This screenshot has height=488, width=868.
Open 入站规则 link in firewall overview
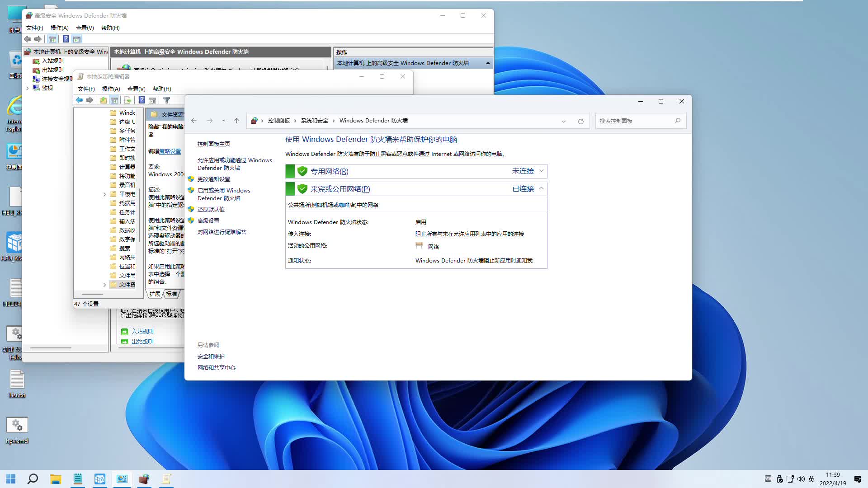142,331
